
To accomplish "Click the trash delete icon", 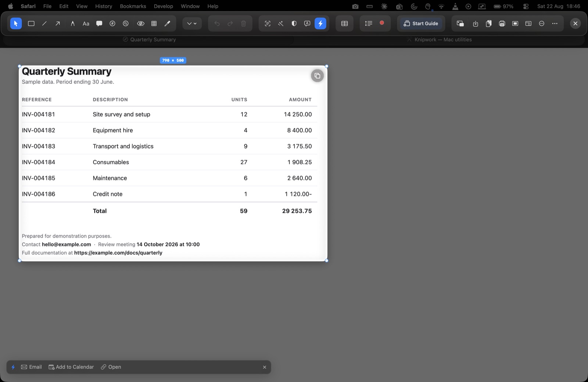I will pos(244,24).
